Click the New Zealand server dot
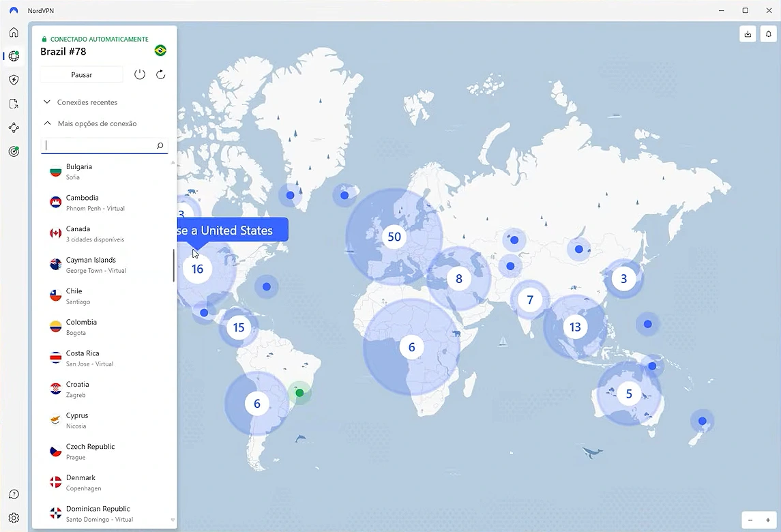The height and width of the screenshot is (532, 781). 703,421
